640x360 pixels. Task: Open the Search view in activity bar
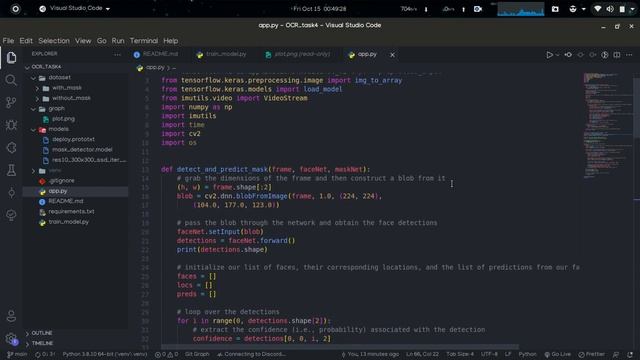pos(11,80)
